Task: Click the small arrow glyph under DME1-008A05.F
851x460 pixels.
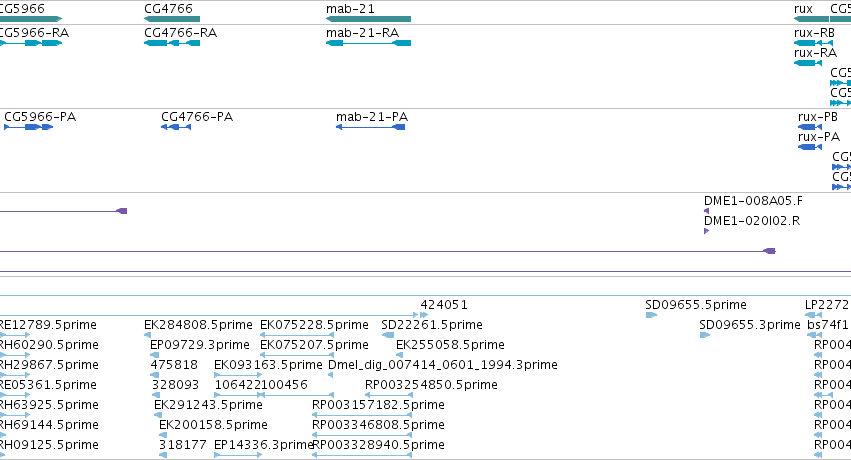Action: click(706, 211)
